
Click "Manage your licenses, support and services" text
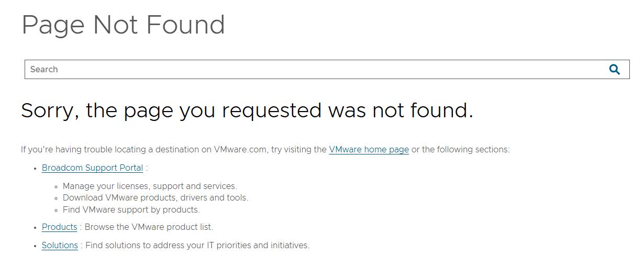click(x=150, y=186)
